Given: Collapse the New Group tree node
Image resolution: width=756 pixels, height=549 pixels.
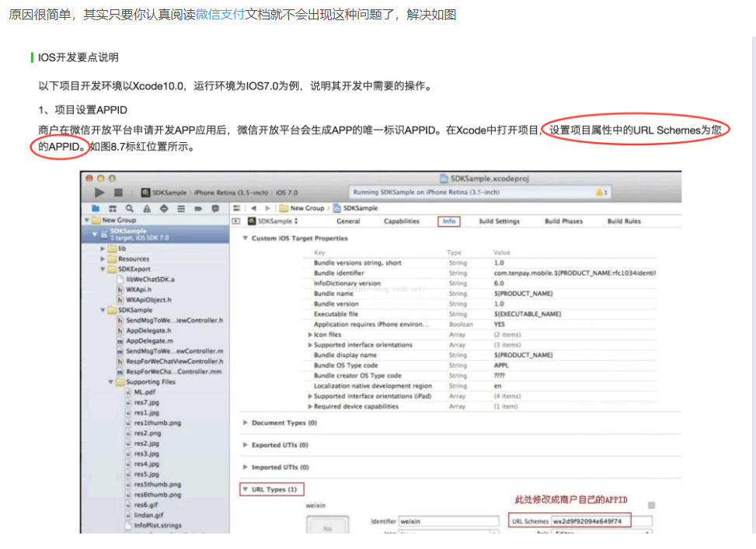Looking at the screenshot, I should [87, 221].
